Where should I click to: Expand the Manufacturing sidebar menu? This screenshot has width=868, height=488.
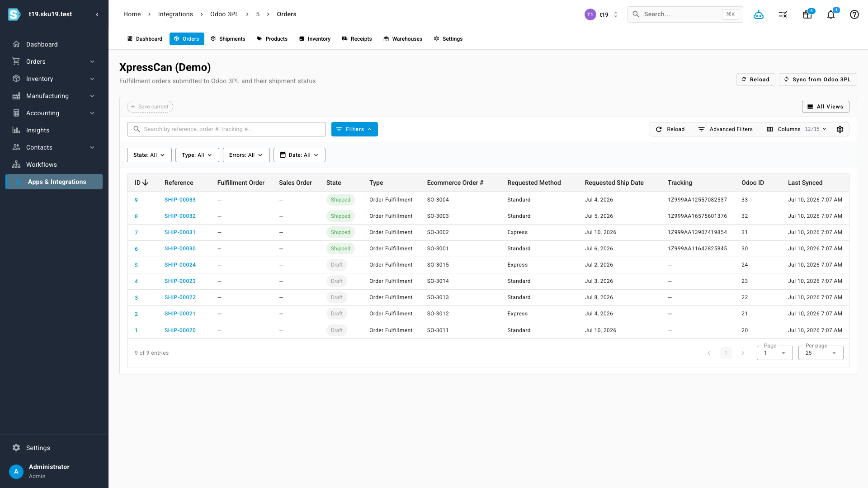92,96
